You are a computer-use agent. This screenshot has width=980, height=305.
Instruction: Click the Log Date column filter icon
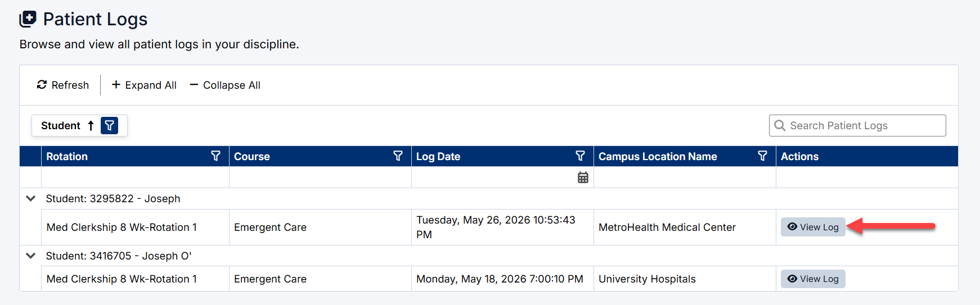point(580,156)
